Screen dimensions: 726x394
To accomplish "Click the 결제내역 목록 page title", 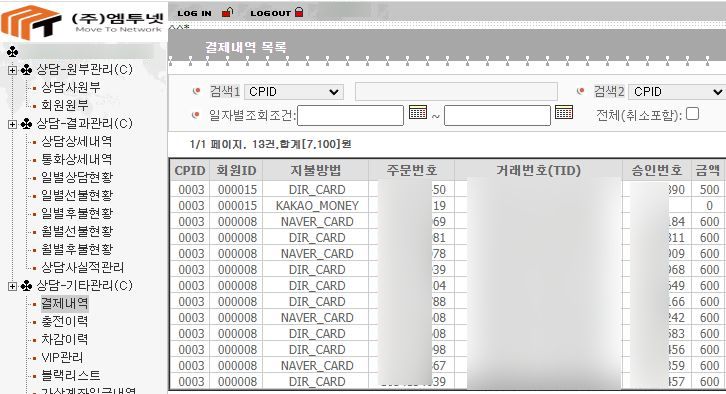I will [246, 47].
